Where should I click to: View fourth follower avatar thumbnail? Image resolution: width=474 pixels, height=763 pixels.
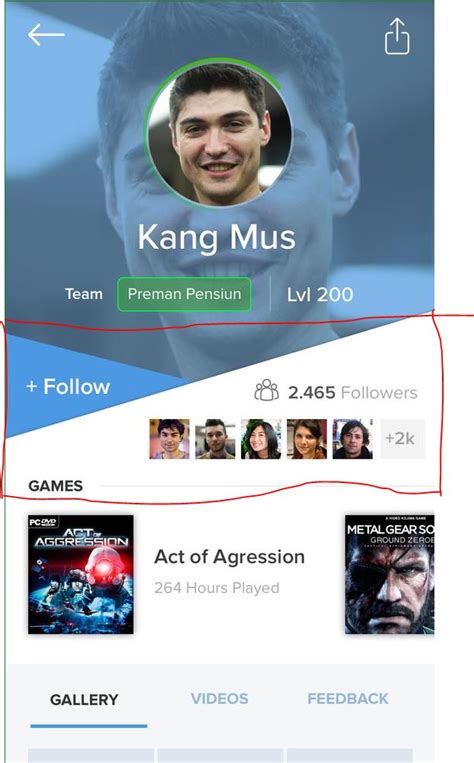(307, 439)
